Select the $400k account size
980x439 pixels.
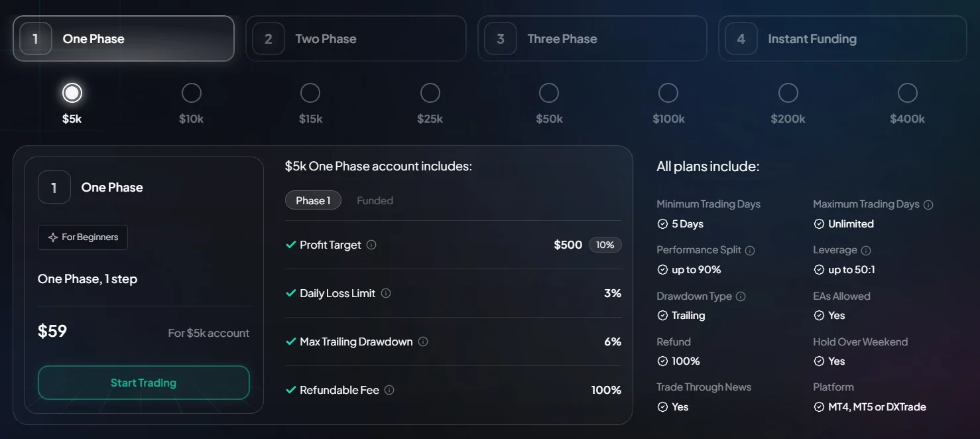[x=907, y=94]
